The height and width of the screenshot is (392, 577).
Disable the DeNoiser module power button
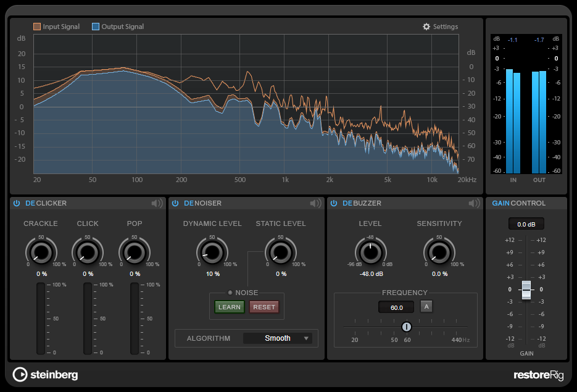175,203
